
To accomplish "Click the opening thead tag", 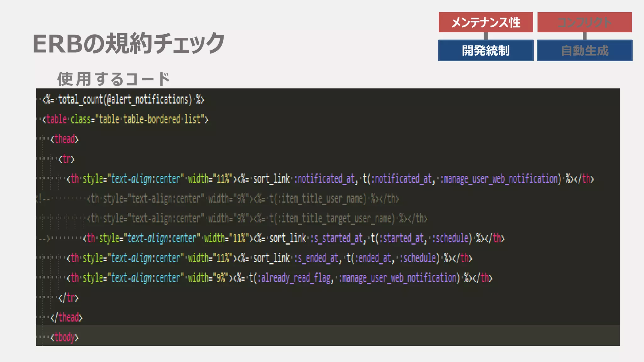I will click(64, 139).
